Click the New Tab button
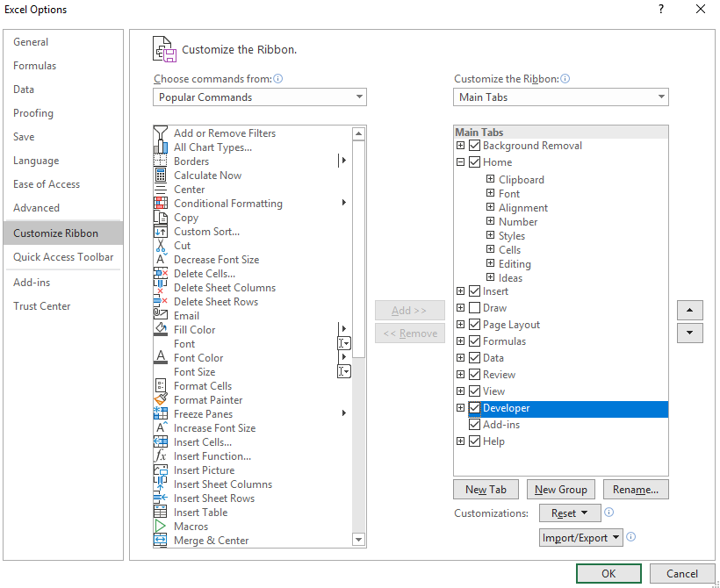The width and height of the screenshot is (720, 588). pos(486,490)
